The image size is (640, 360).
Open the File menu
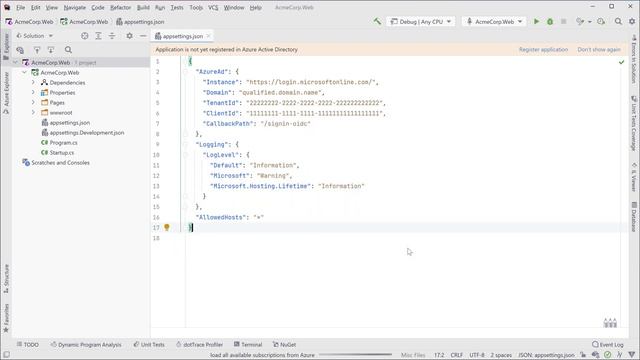pyautogui.click(x=20, y=7)
